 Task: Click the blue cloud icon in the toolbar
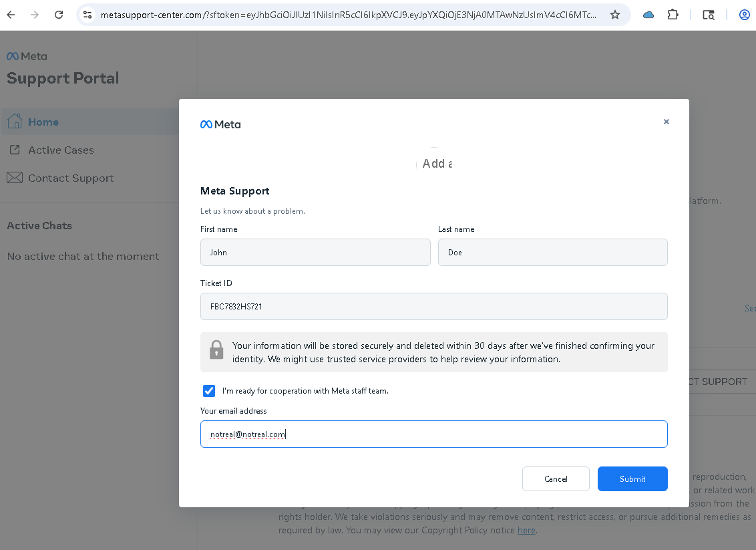(648, 14)
